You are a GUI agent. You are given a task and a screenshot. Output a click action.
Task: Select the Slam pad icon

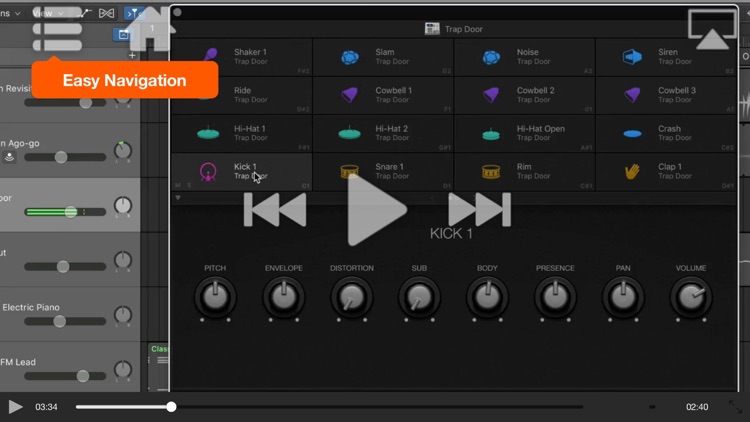pyautogui.click(x=350, y=57)
